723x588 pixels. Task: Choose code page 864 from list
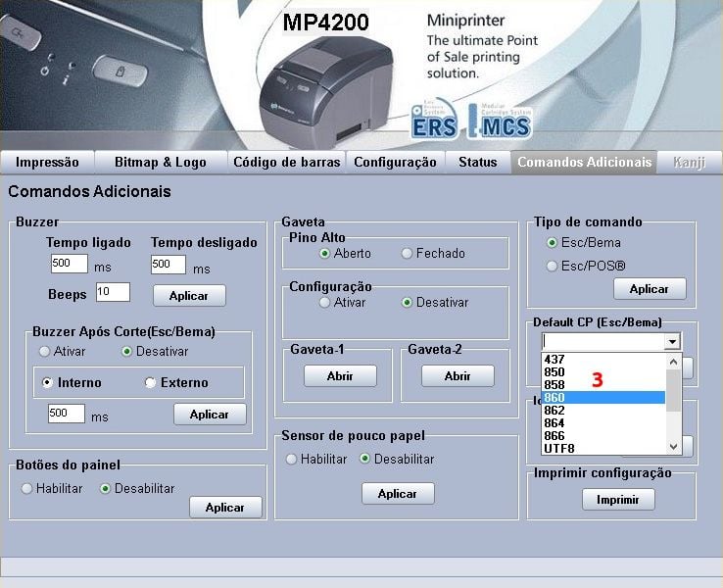(x=603, y=423)
